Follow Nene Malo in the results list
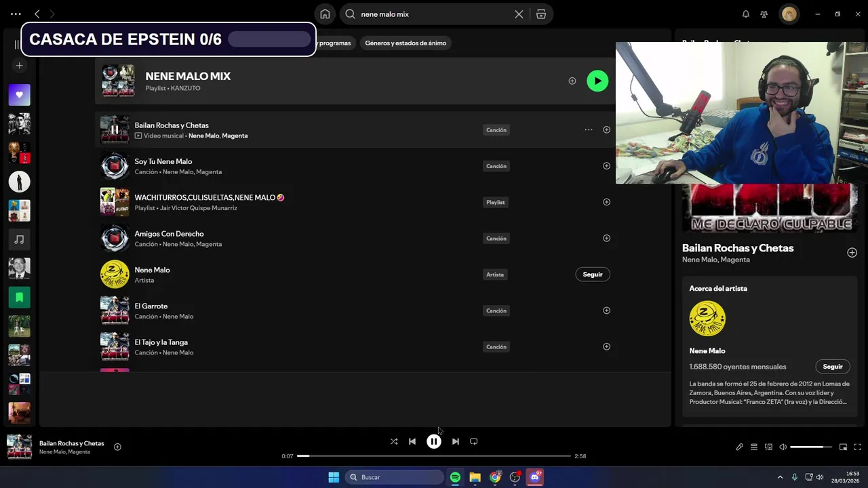 (593, 274)
